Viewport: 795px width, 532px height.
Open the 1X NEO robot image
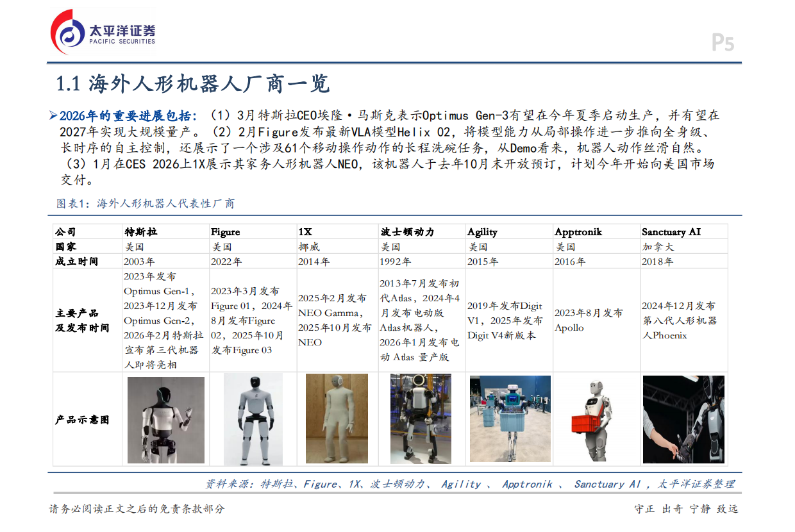[338, 419]
